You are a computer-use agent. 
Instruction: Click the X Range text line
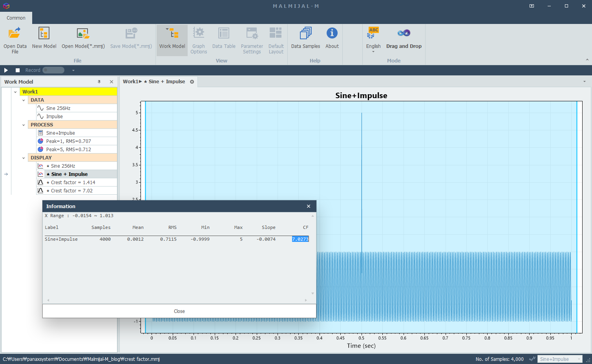click(x=79, y=216)
